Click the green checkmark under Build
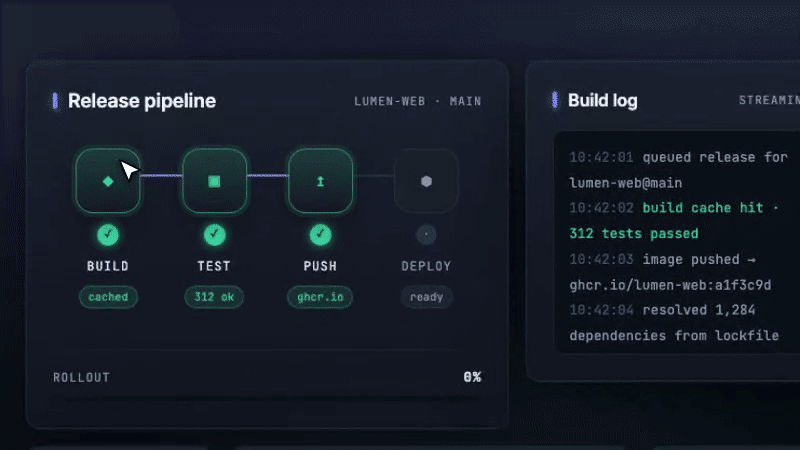The width and height of the screenshot is (800, 450). click(108, 235)
